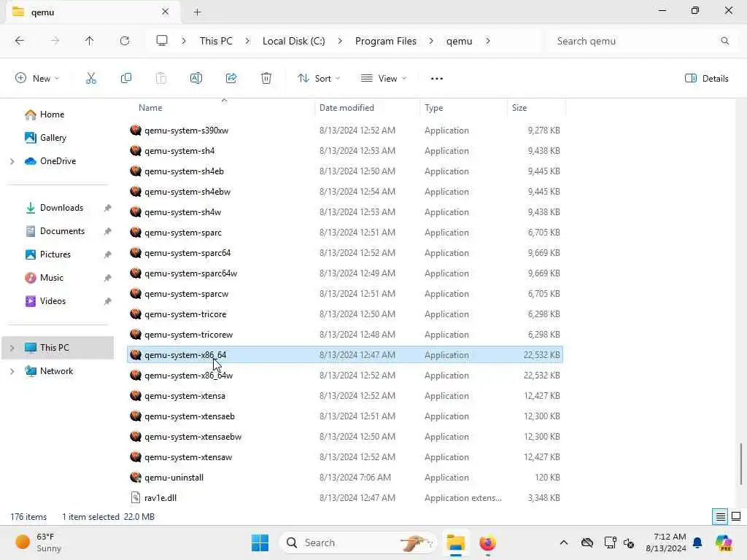This screenshot has width=747, height=560.
Task: Sort by Type column header
Action: [463, 108]
